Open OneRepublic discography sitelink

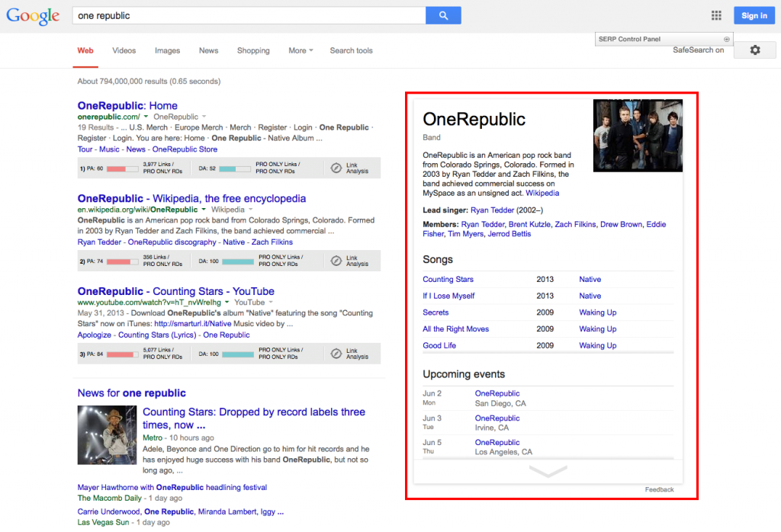tap(172, 242)
